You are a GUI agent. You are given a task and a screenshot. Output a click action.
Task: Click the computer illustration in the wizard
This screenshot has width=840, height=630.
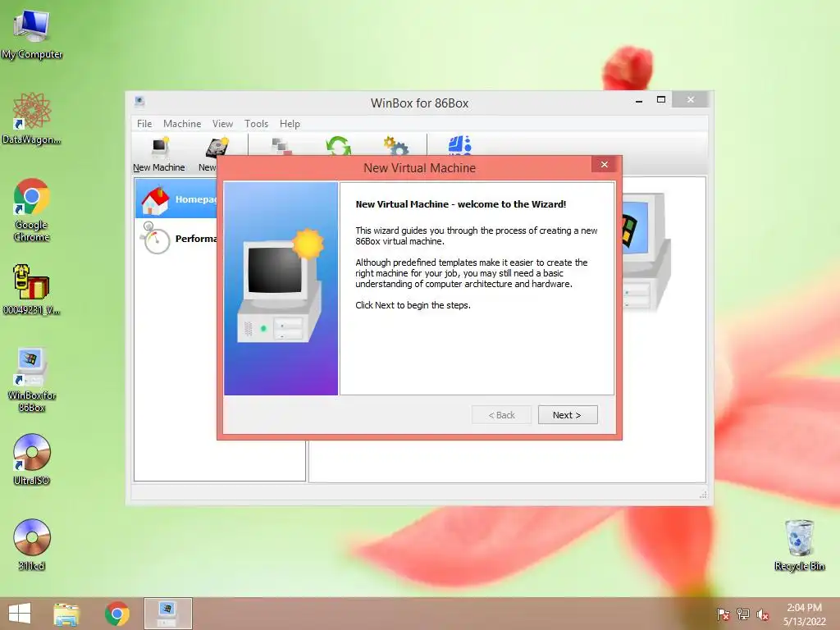pyautogui.click(x=281, y=286)
